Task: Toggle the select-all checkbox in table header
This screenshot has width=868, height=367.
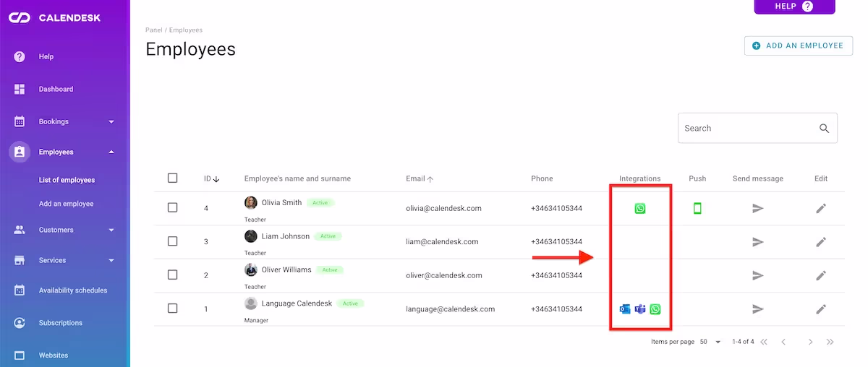Action: coord(172,178)
